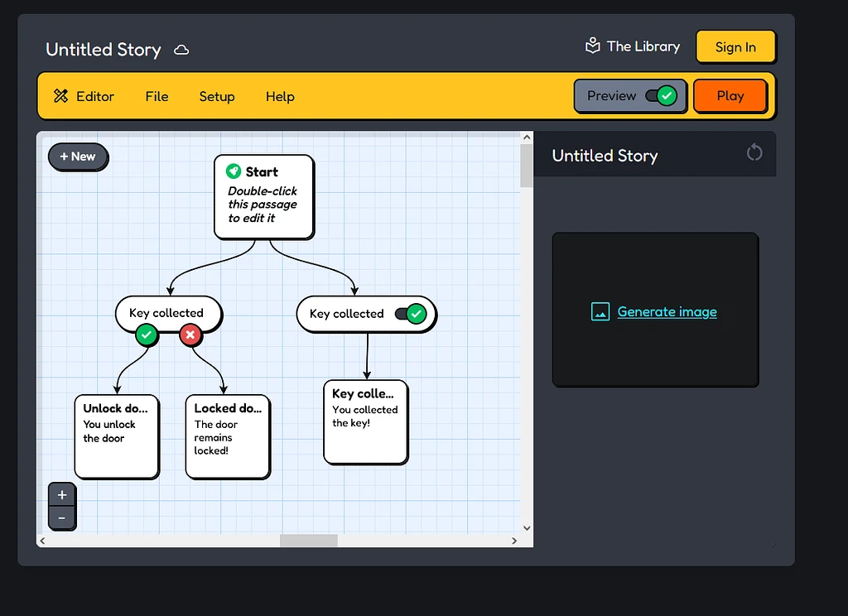
Task: Zoom out with the minus control
Action: [62, 517]
